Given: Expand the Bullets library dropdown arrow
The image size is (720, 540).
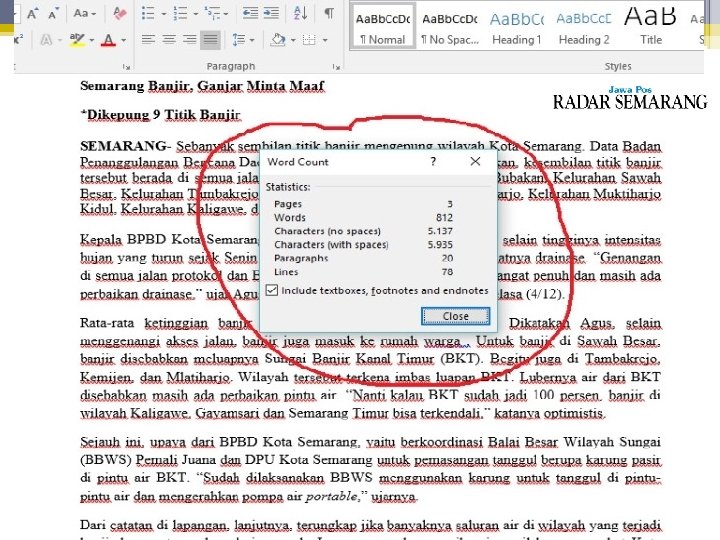Looking at the screenshot, I should click(163, 14).
